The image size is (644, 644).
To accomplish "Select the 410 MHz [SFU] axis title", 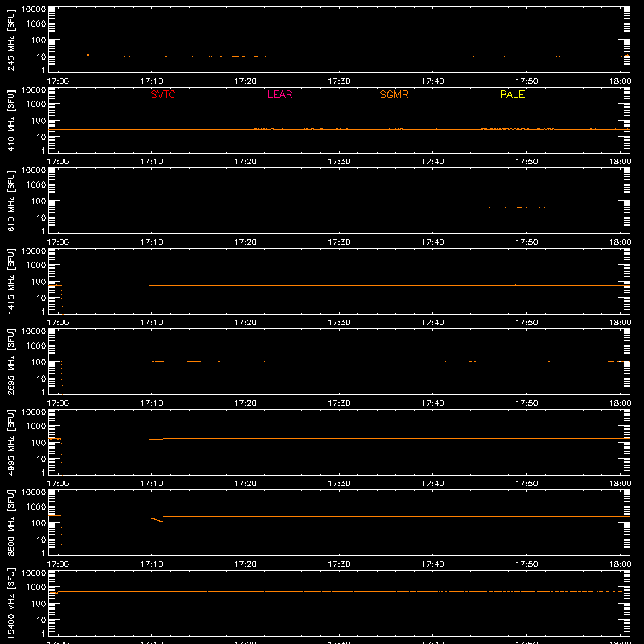I will pyautogui.click(x=10, y=121).
